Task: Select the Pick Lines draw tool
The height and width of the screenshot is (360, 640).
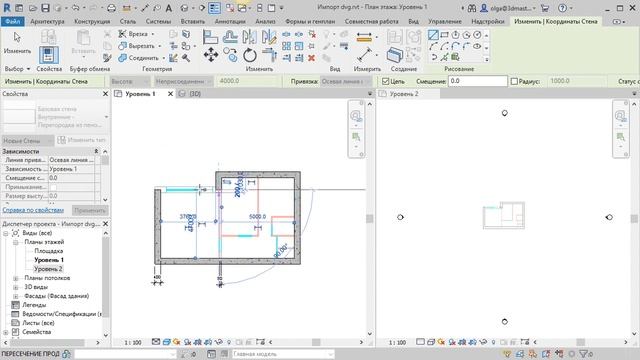Action: pyautogui.click(x=444, y=57)
